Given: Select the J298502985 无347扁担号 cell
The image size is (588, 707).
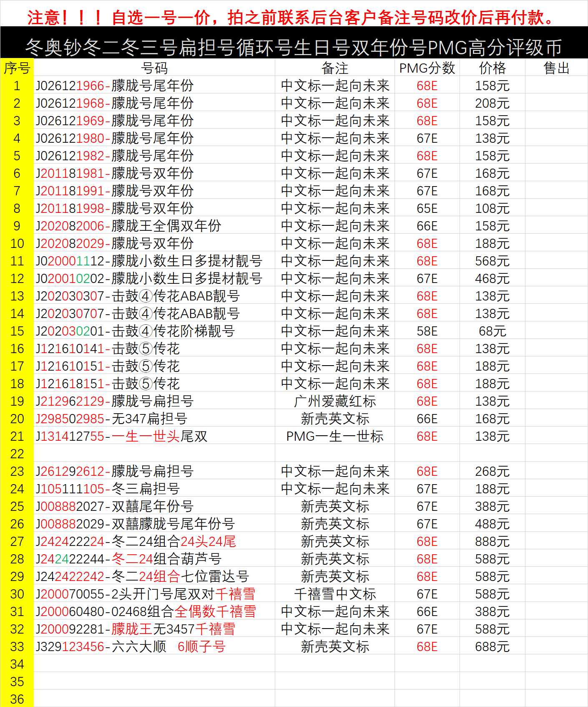Looking at the screenshot, I should click(x=111, y=419).
